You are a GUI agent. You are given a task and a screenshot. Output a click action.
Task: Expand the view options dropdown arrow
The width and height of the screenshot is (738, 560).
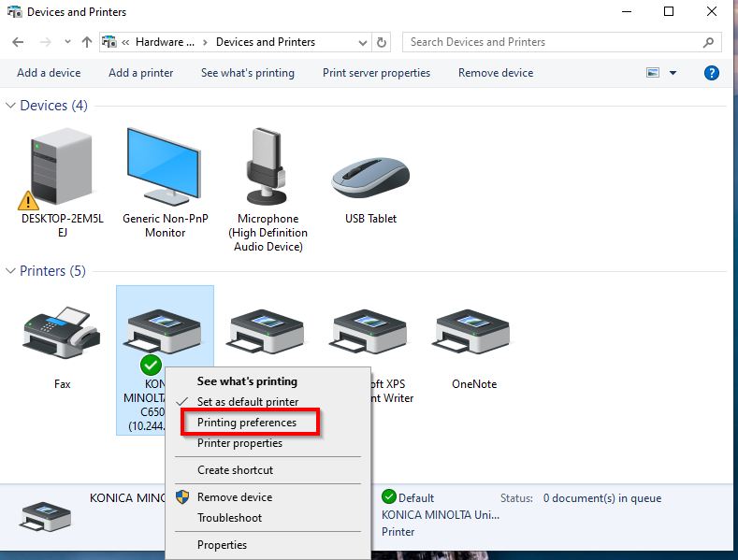tap(673, 73)
